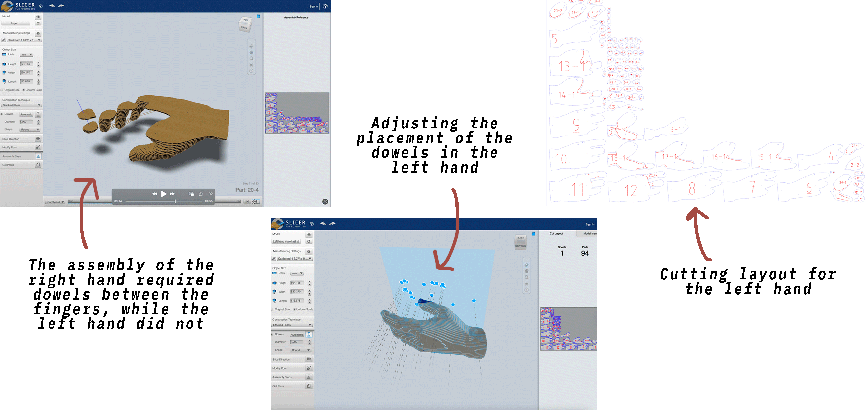
Task: Open Round shape dropdown in Assembly Reference window
Action: (30, 130)
